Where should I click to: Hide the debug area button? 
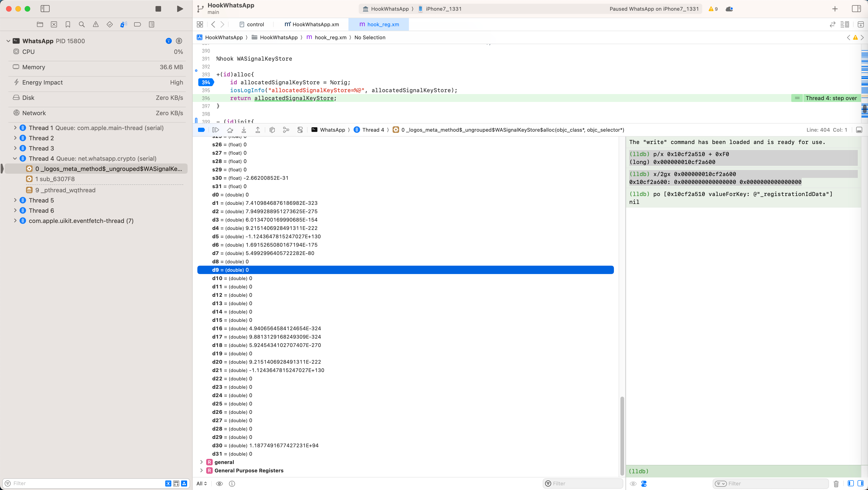(x=859, y=130)
